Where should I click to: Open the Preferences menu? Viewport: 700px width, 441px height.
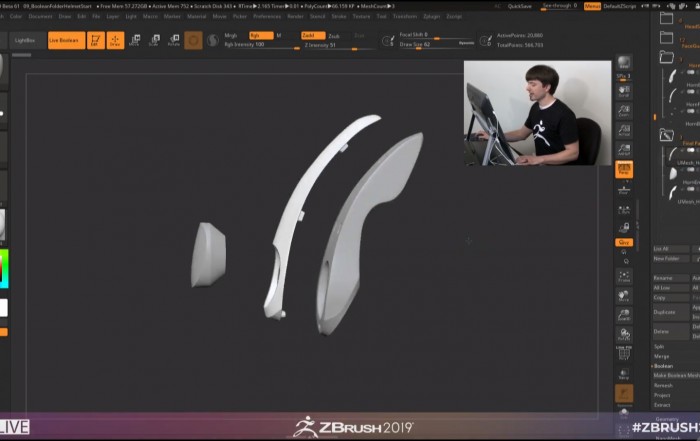[267, 16]
